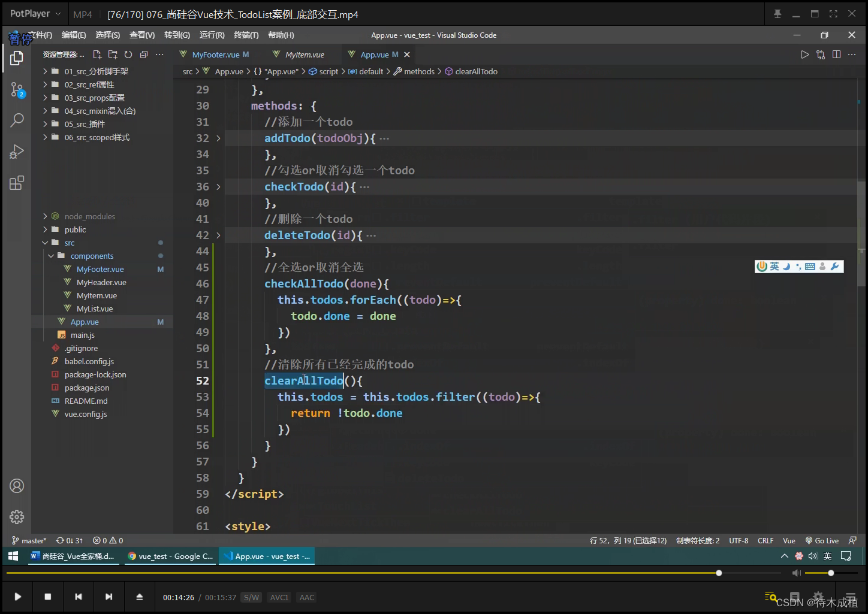Image resolution: width=868 pixels, height=614 pixels.
Task: Jump to next file in PotPlayer
Action: coord(108,597)
